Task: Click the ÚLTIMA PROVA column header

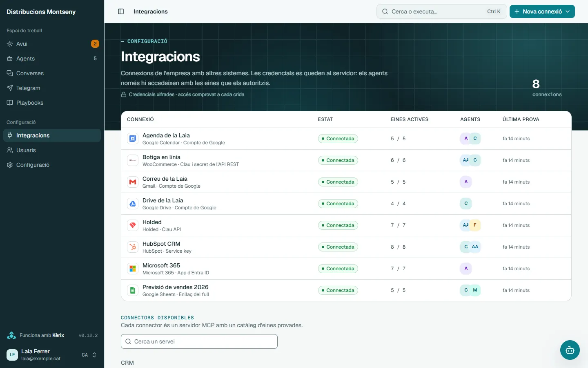Action: click(521, 119)
